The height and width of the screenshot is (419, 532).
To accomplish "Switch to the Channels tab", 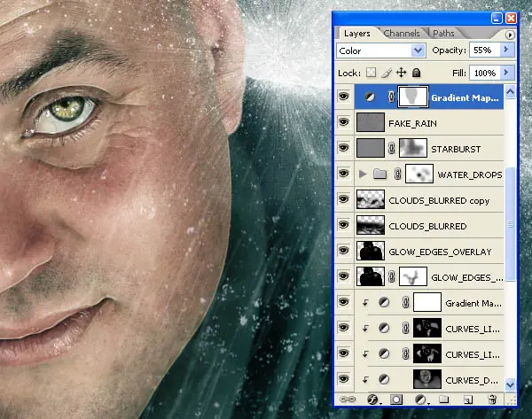I will pyautogui.click(x=402, y=34).
